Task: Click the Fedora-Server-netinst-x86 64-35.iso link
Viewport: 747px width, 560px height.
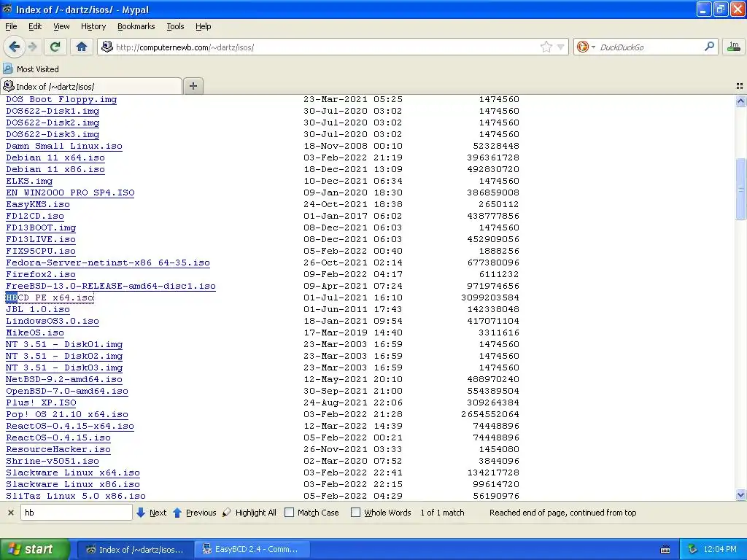Action: click(108, 262)
